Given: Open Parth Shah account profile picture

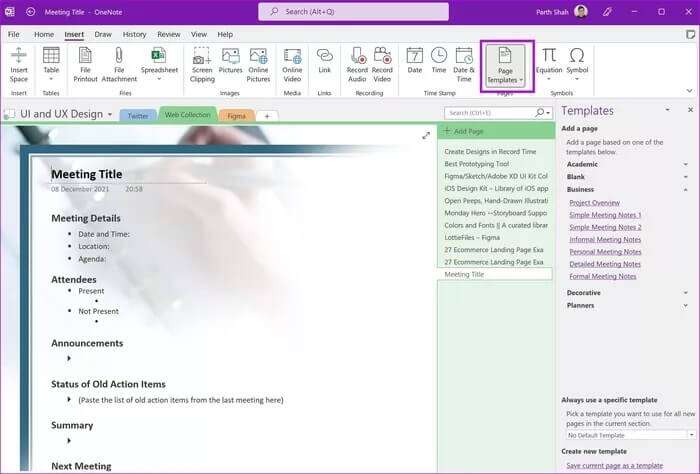Looking at the screenshot, I should pos(581,12).
